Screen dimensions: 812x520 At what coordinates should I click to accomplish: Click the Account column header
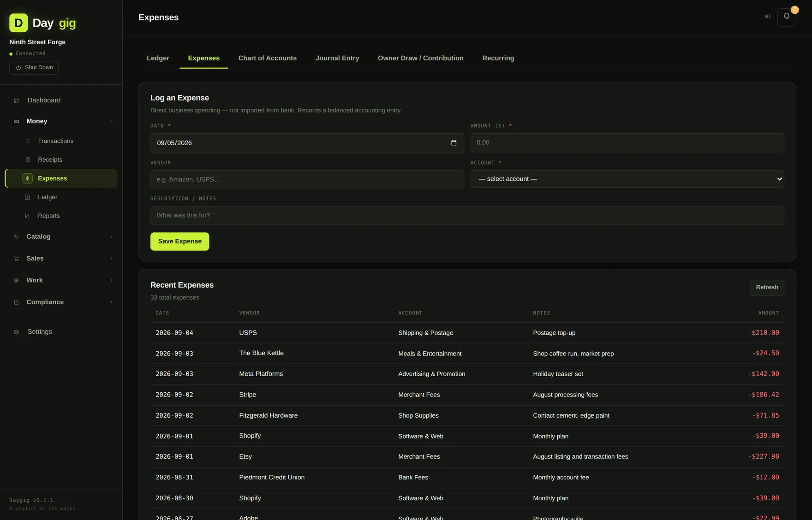pyautogui.click(x=410, y=313)
